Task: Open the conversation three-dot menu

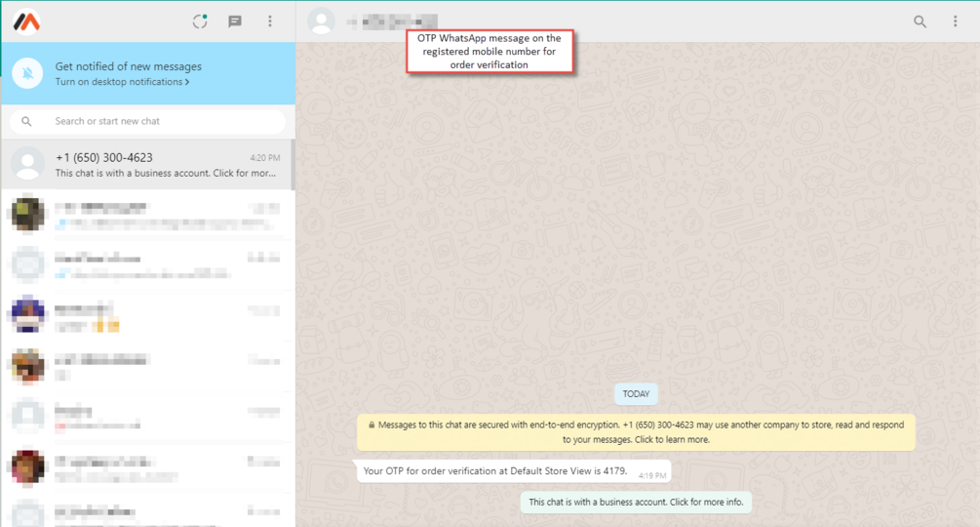Action: tap(955, 21)
